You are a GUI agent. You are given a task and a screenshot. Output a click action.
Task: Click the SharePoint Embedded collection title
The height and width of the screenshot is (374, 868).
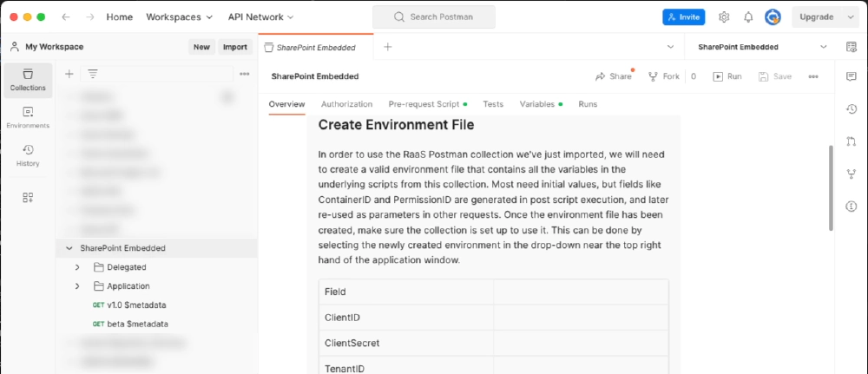[315, 77]
